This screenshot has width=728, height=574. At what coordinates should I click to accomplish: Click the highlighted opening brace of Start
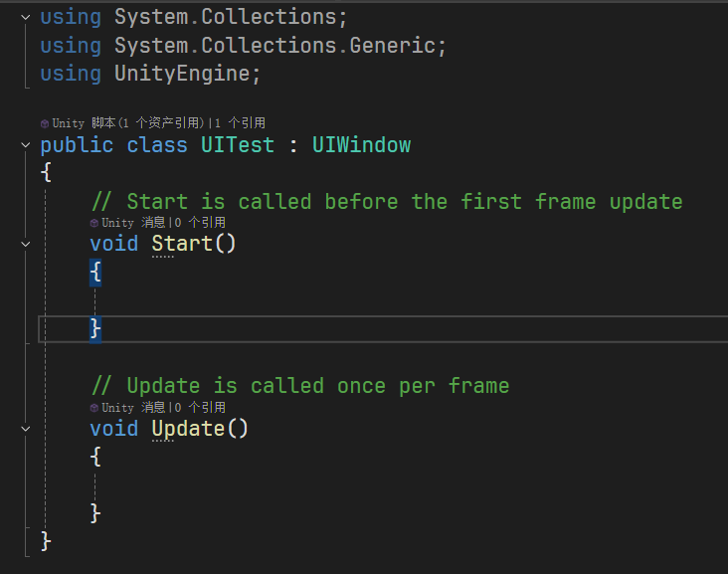tap(95, 272)
